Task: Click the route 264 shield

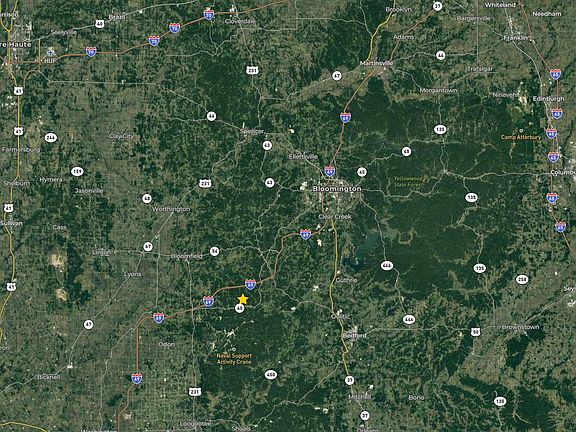Action: (51, 138)
